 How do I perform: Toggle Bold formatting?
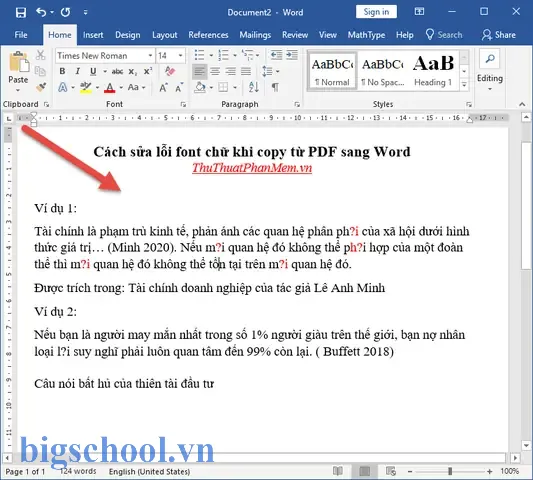pyautogui.click(x=62, y=71)
